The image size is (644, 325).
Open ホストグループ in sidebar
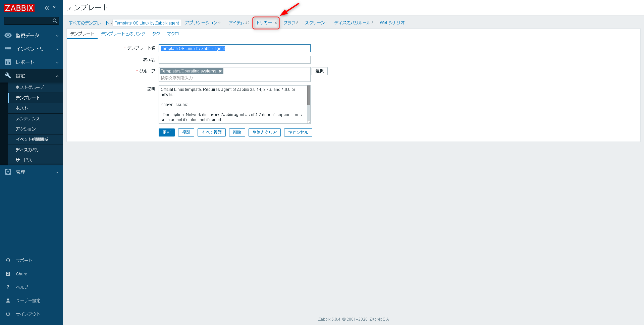tap(35, 87)
